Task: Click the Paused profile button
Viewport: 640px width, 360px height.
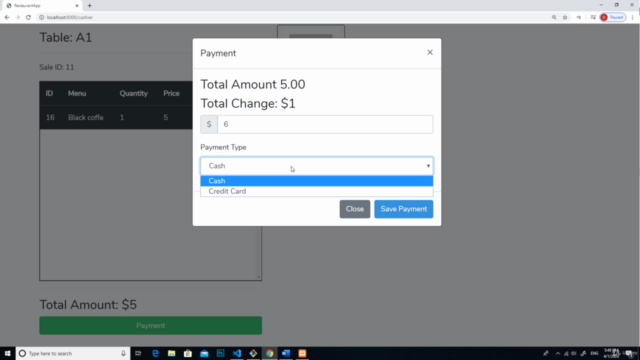Action: [x=613, y=17]
